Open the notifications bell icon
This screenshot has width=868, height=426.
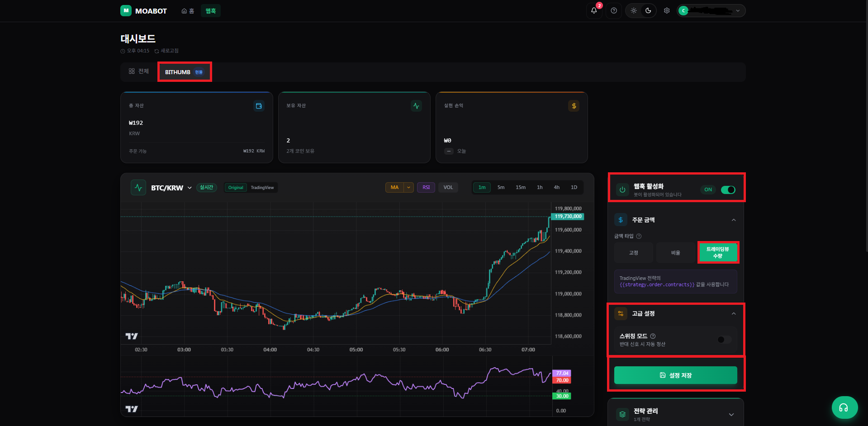coord(594,11)
